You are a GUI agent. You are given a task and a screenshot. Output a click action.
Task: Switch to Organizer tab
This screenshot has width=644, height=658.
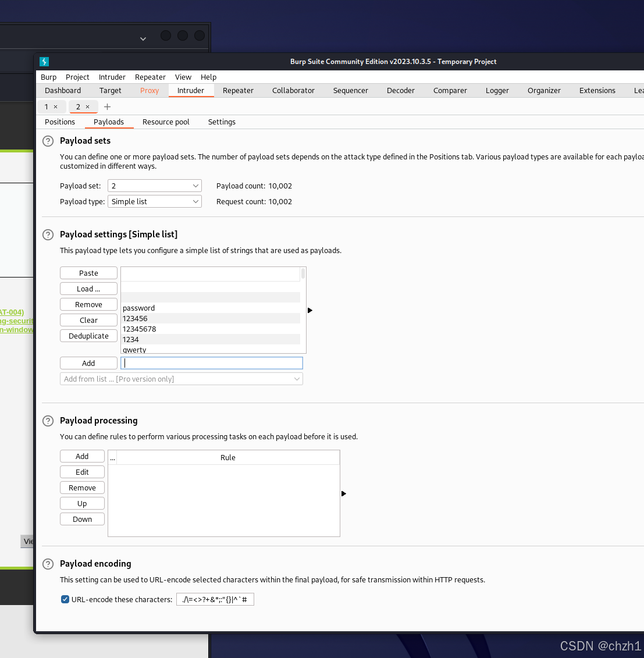pos(544,91)
